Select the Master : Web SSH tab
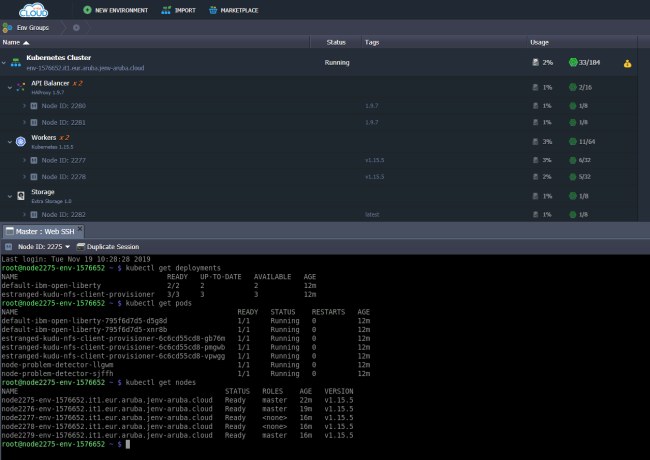650x460 pixels. (44, 231)
